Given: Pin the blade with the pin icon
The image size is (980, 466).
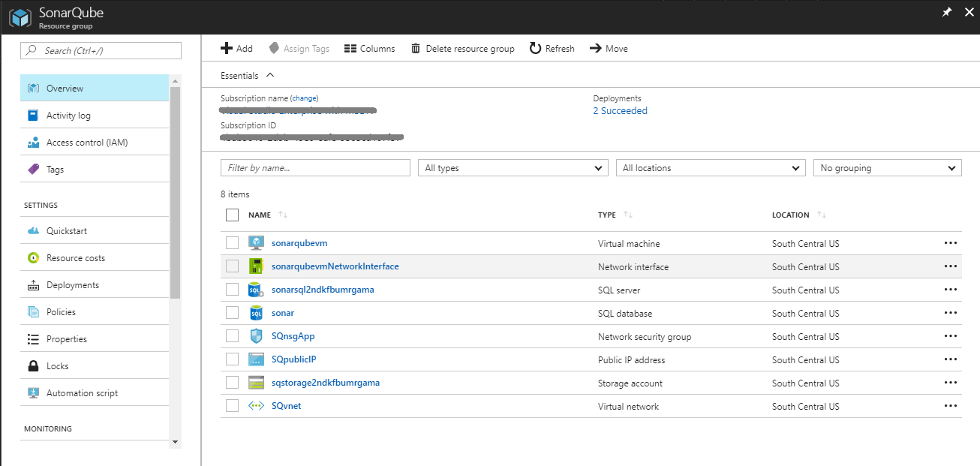Looking at the screenshot, I should [945, 13].
